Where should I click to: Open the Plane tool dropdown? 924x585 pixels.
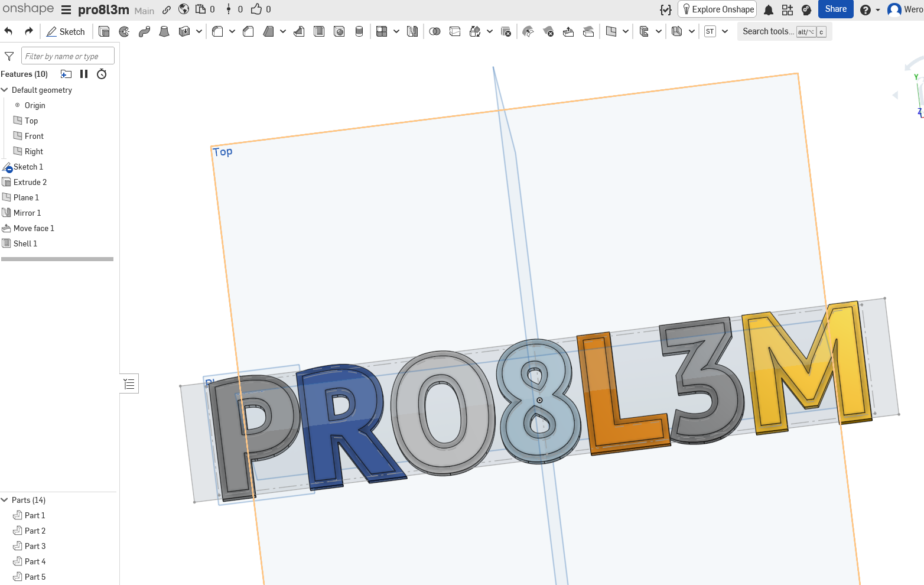(626, 31)
